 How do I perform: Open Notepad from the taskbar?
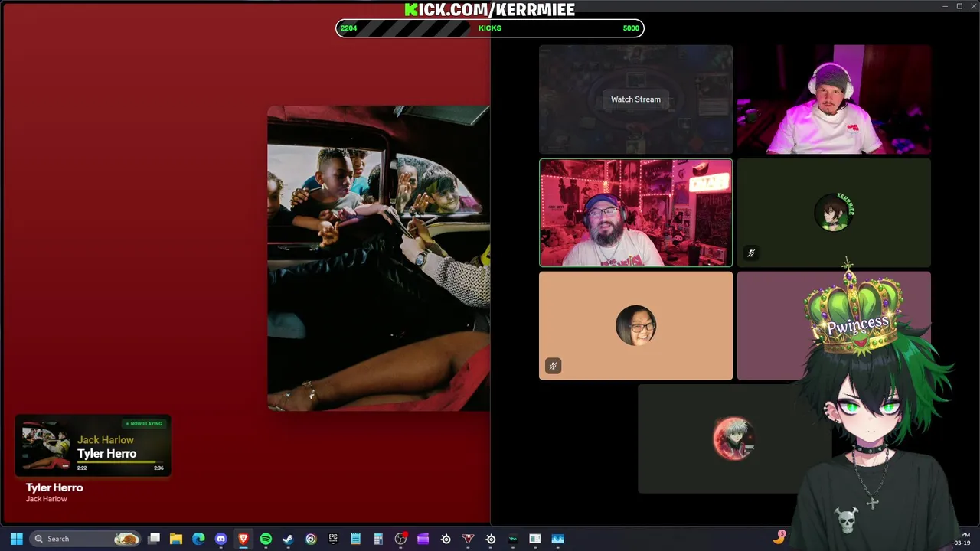click(355, 539)
